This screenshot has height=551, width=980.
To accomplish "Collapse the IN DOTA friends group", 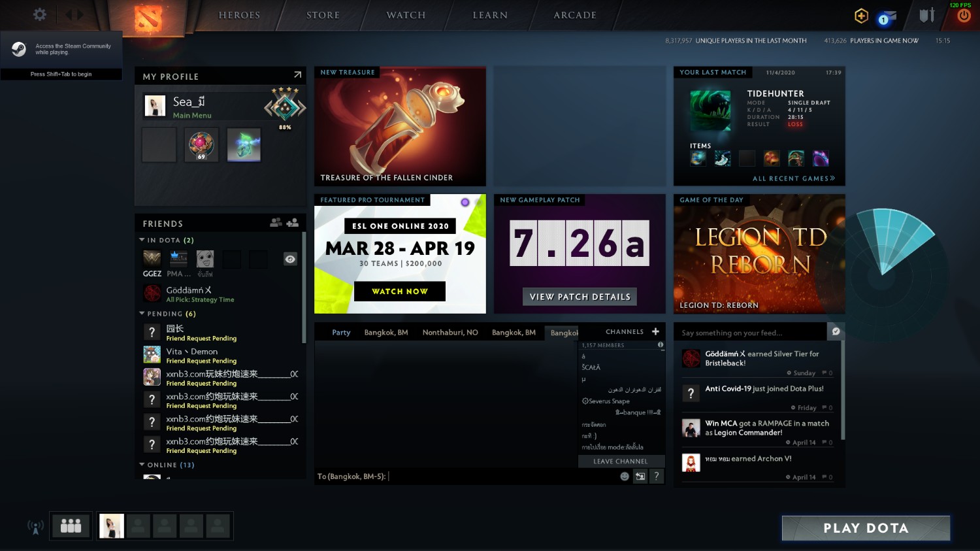I will (142, 240).
